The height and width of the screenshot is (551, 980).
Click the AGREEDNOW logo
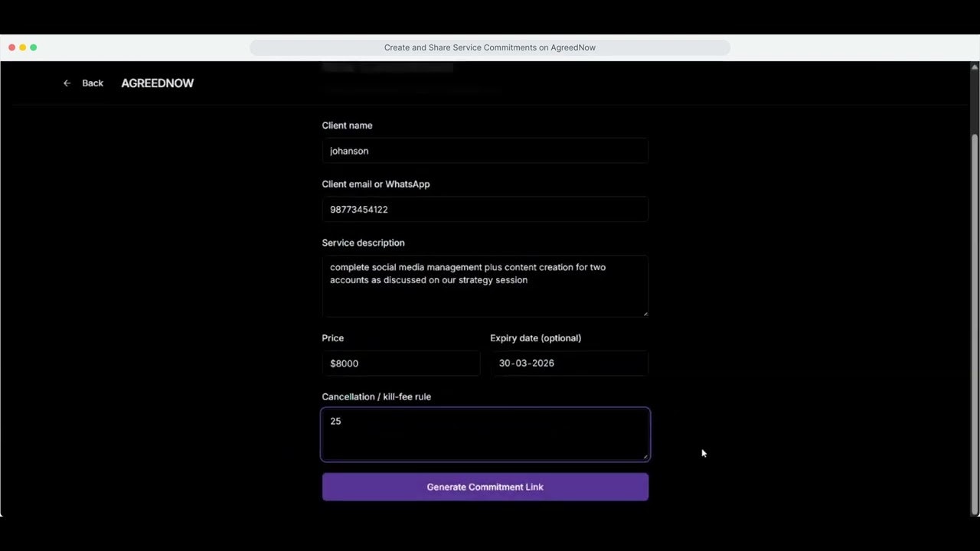pyautogui.click(x=157, y=83)
